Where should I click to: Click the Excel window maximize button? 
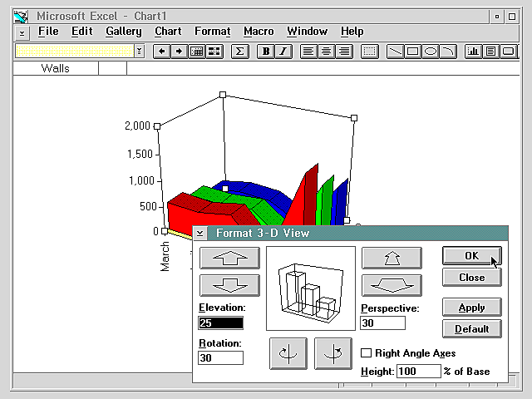(512, 17)
